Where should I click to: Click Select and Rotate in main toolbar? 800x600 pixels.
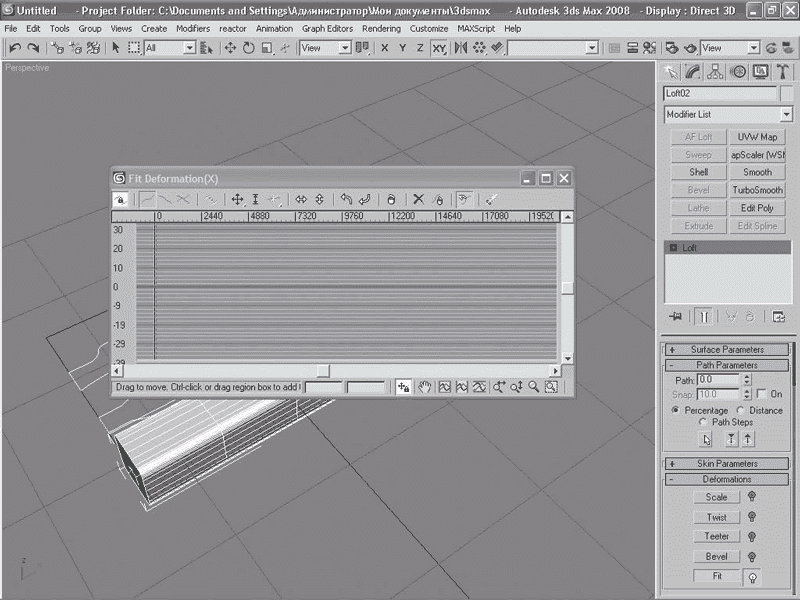coord(248,48)
